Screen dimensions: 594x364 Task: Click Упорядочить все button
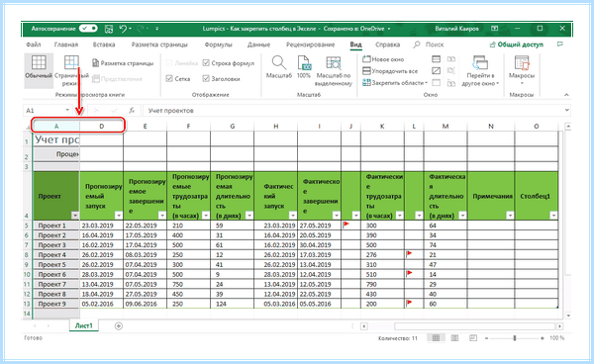[390, 71]
